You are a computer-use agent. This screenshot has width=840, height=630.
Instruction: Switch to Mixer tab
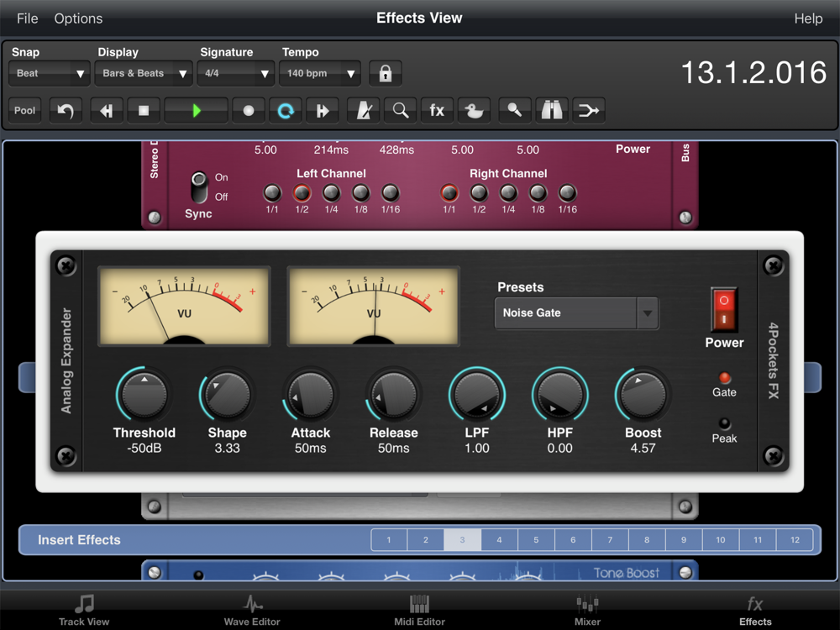coord(587,611)
